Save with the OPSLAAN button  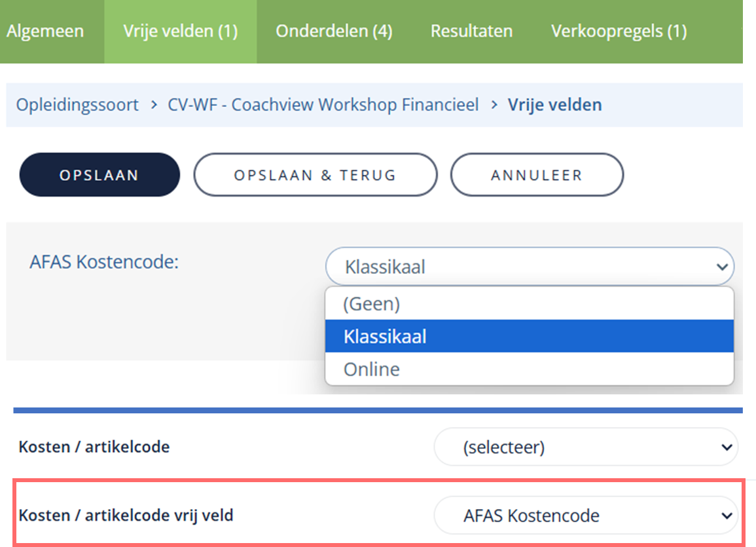click(99, 175)
